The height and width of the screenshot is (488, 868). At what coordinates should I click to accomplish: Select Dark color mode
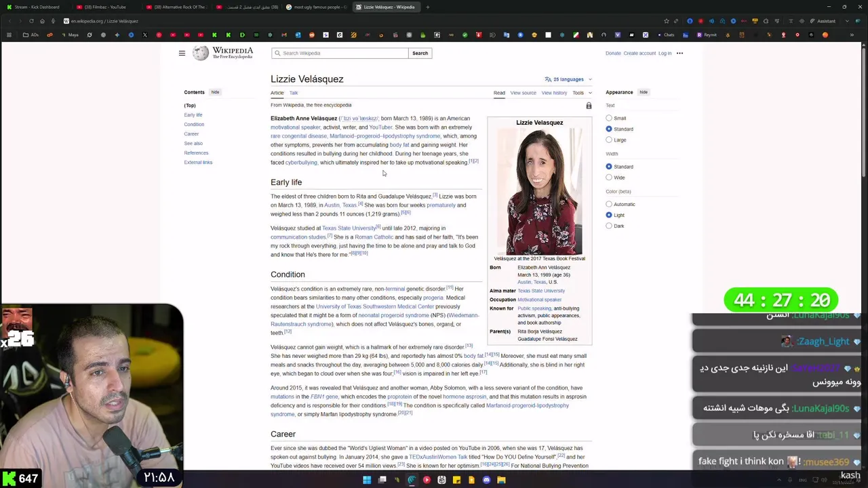pyautogui.click(x=609, y=226)
